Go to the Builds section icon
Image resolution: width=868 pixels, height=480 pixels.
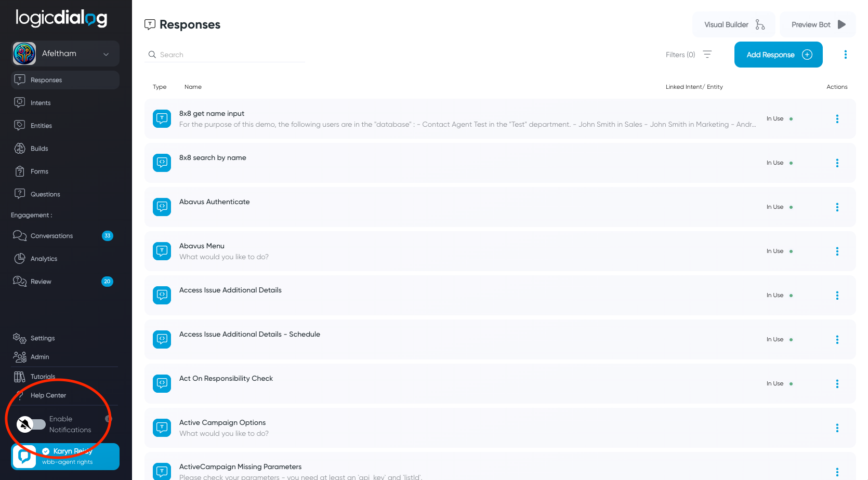(20, 148)
